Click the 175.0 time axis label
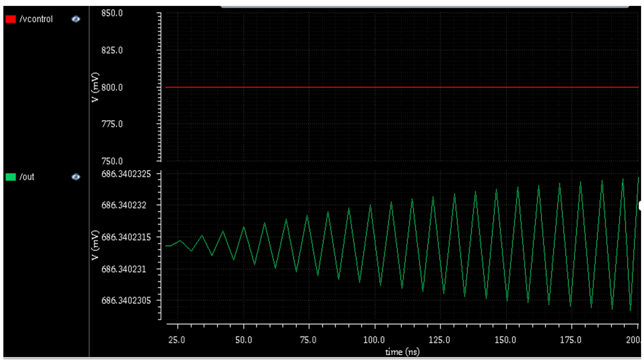Image resolution: width=644 pixels, height=364 pixels. click(x=571, y=340)
